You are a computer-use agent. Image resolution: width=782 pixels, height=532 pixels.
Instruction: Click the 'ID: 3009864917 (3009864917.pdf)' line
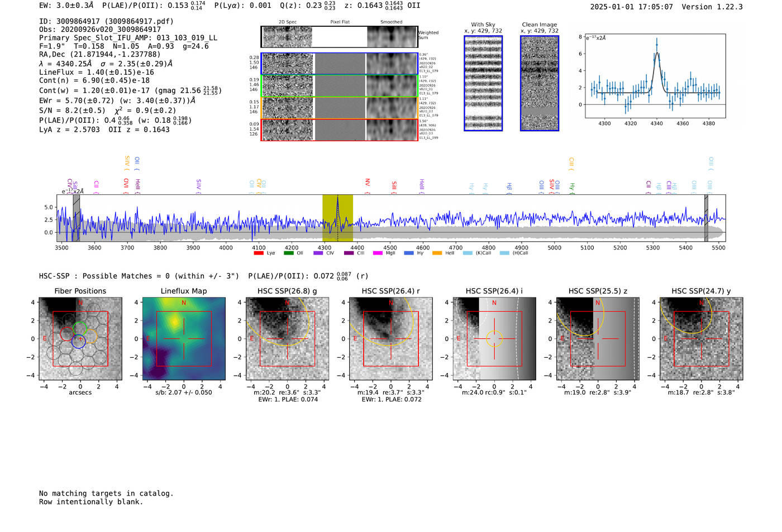pos(106,21)
